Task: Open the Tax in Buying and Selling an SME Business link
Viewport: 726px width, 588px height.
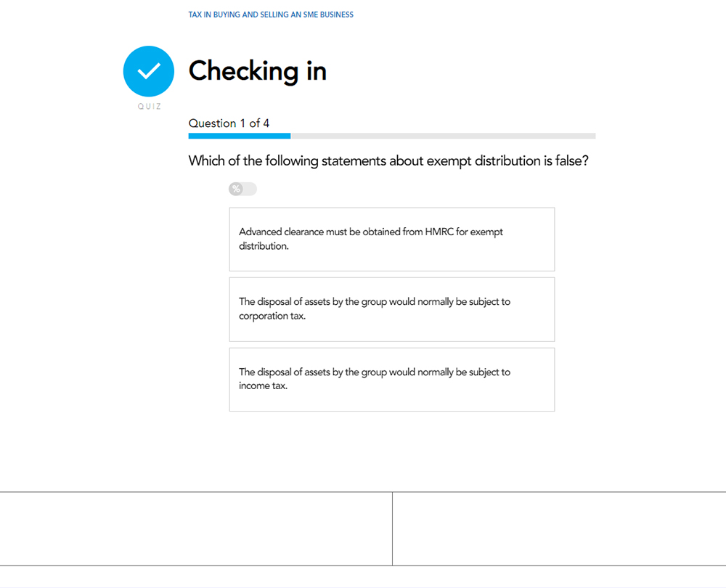Action: click(271, 15)
